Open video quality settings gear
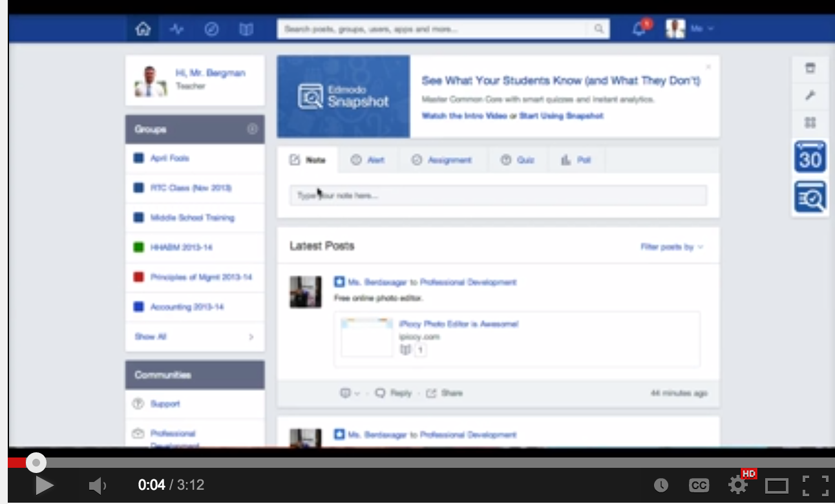Screen dimensions: 835x504 (x=738, y=485)
